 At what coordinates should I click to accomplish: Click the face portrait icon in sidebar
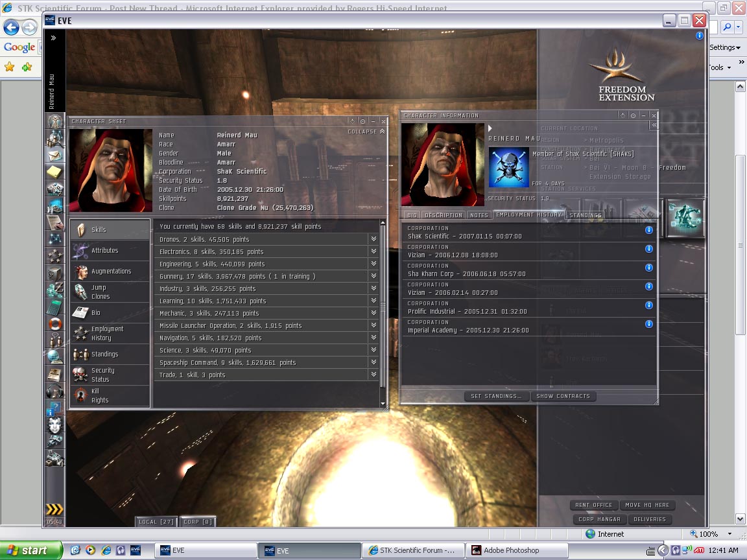pos(55,425)
